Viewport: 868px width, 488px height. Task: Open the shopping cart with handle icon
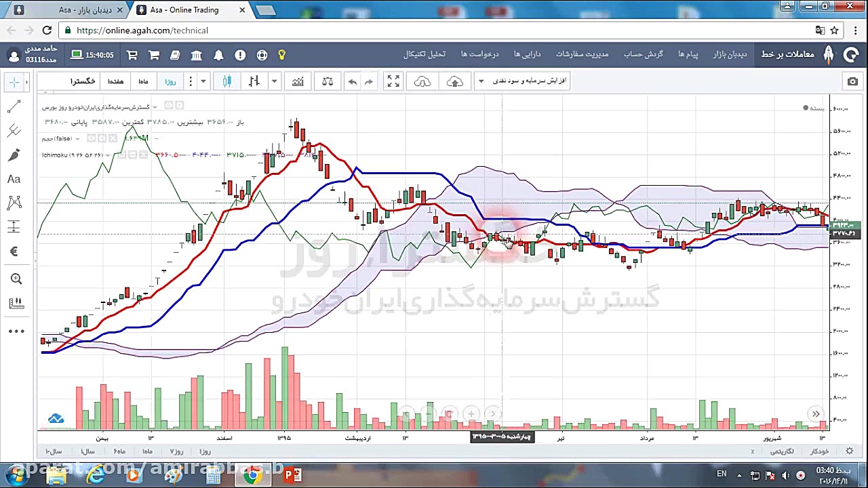(132, 55)
